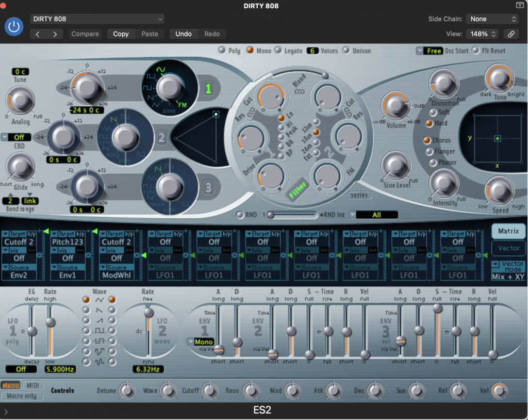528x420 pixels.
Task: Toggle oscillator 1 number button
Action: (x=208, y=89)
